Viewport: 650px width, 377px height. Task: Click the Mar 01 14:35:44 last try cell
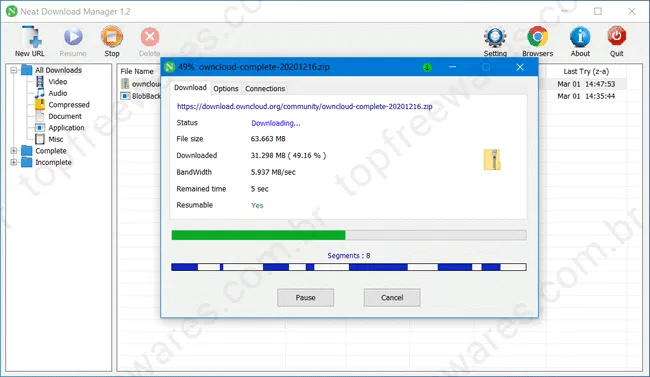tap(586, 96)
